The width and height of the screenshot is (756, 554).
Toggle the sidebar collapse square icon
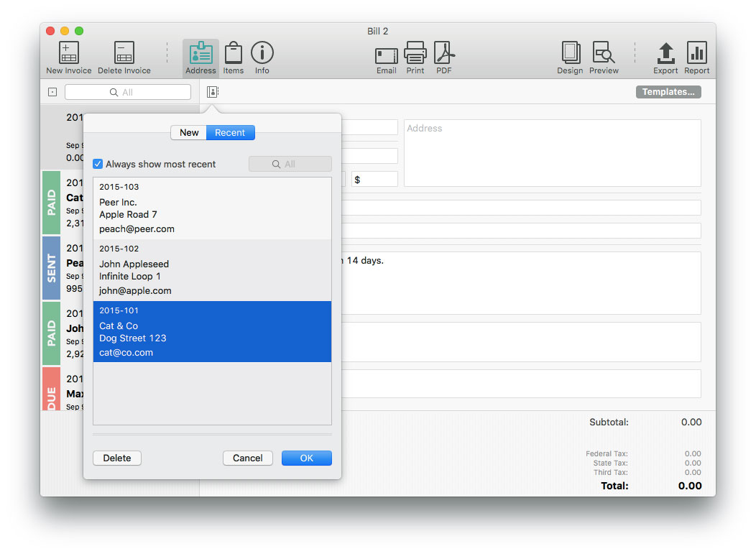click(x=52, y=91)
